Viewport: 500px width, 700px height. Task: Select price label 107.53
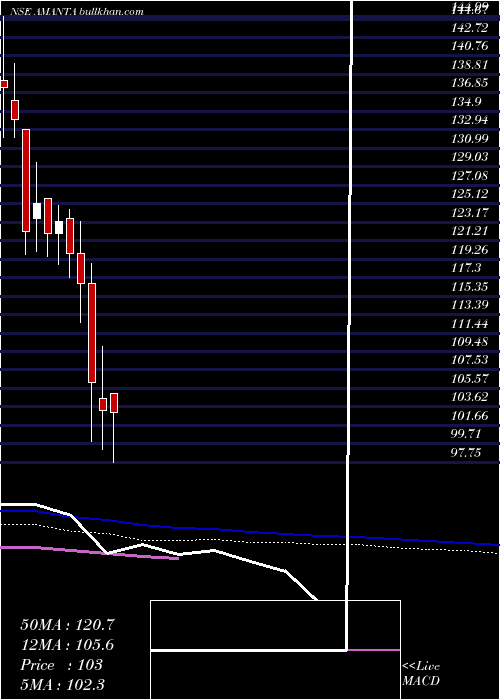(470, 360)
